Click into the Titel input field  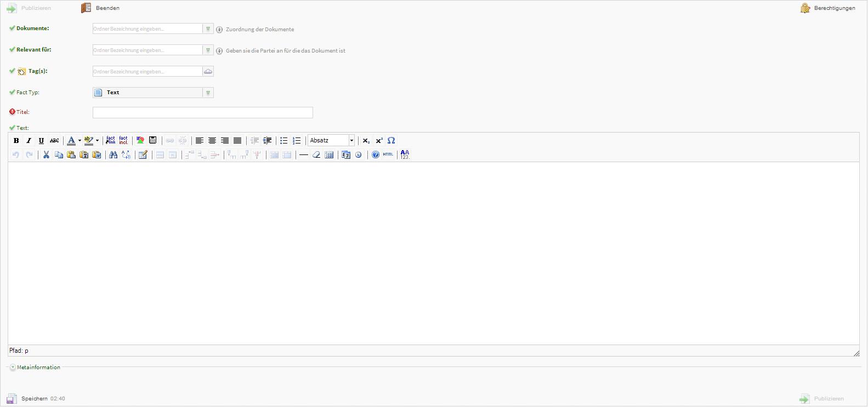(202, 113)
